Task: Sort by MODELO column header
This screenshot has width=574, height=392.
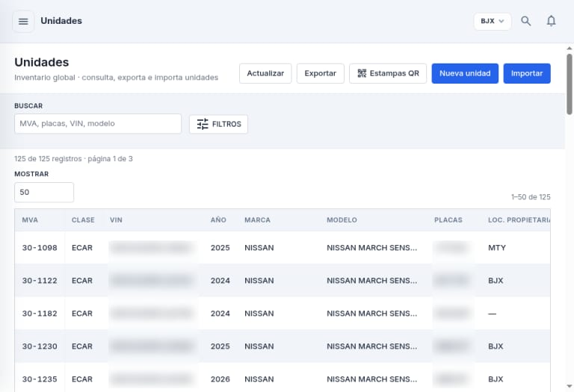Action: click(342, 220)
